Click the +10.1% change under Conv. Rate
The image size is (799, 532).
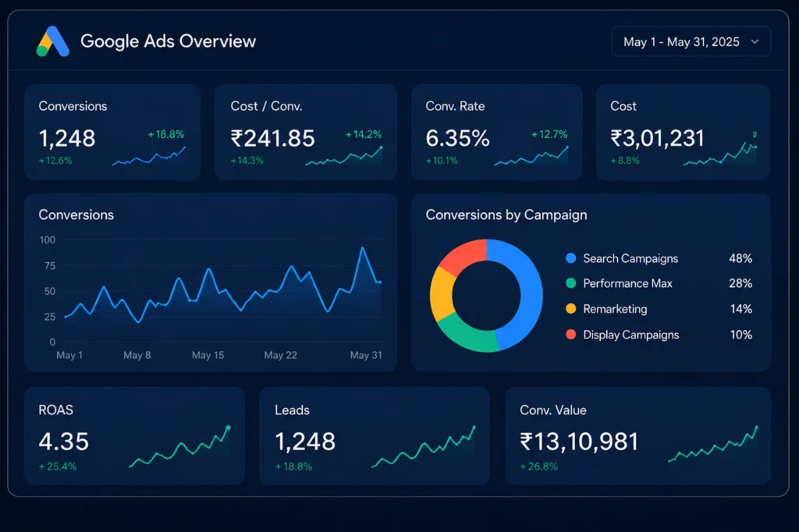(442, 161)
